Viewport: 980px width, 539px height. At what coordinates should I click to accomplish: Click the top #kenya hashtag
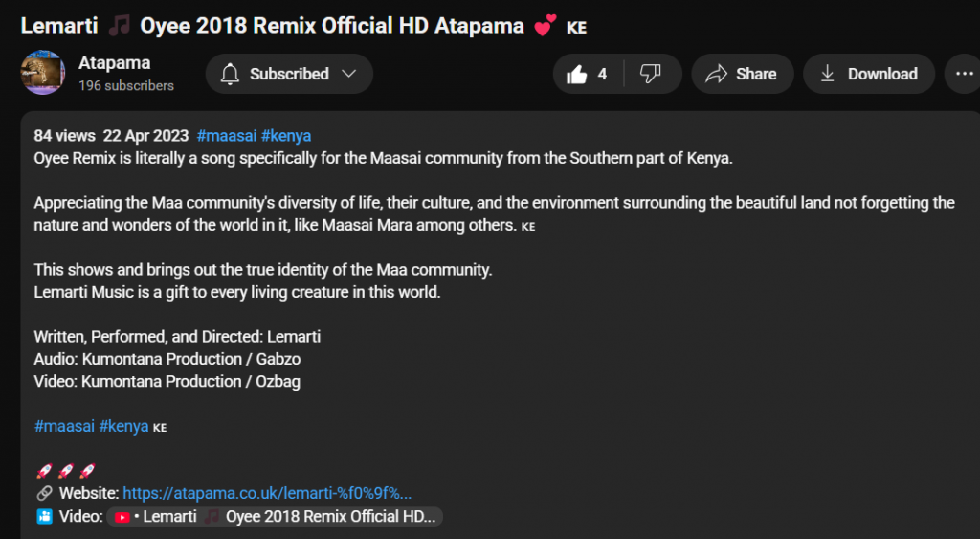(285, 136)
